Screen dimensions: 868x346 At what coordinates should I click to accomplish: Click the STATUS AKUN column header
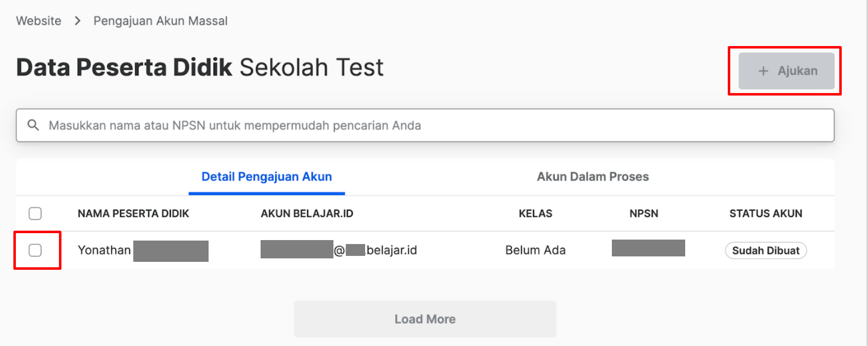click(x=766, y=213)
